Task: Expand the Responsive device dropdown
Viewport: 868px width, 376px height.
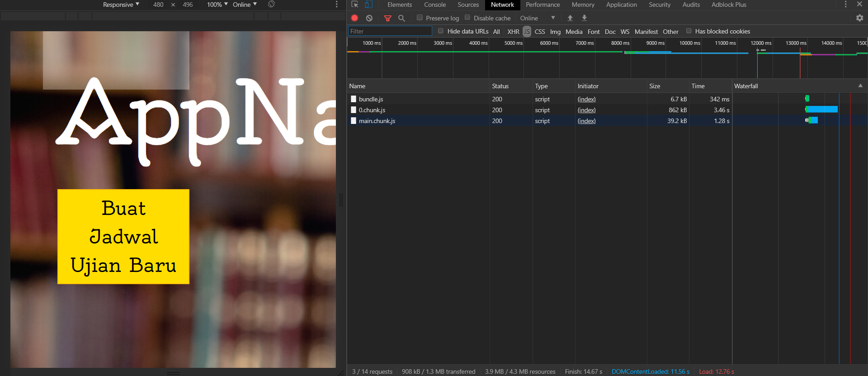Action: [121, 5]
